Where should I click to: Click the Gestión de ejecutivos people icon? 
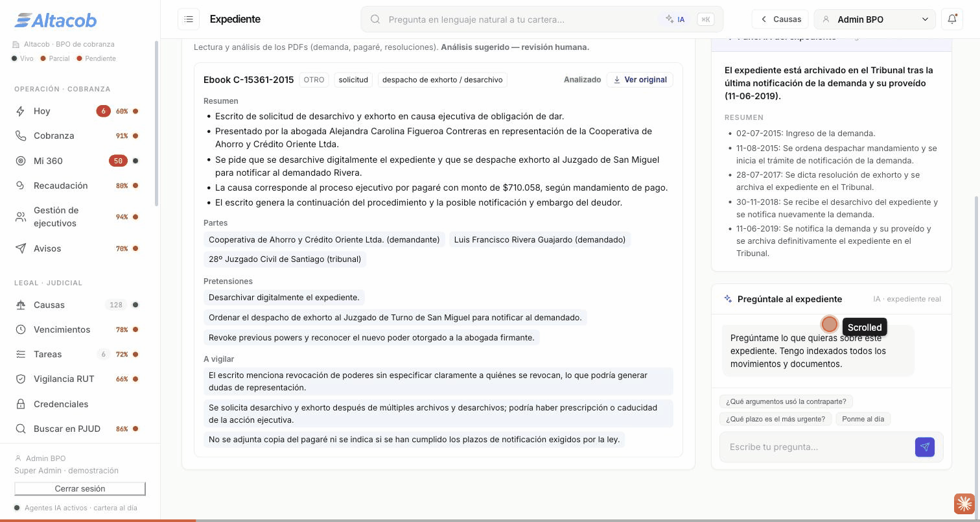(x=21, y=217)
